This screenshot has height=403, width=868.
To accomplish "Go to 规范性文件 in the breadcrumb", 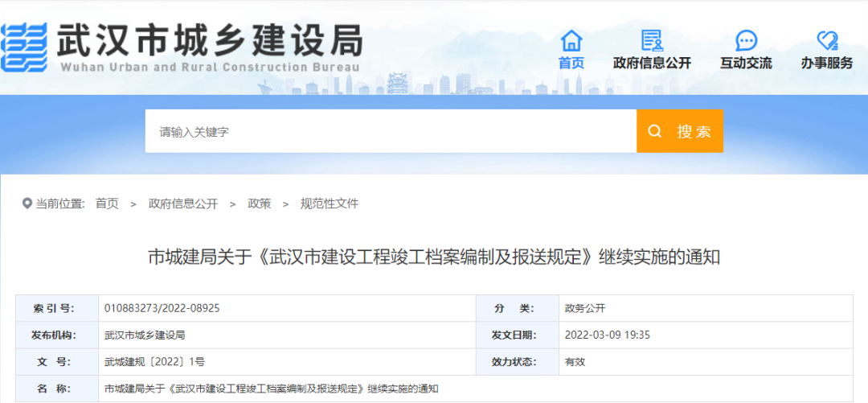I will 330,204.
